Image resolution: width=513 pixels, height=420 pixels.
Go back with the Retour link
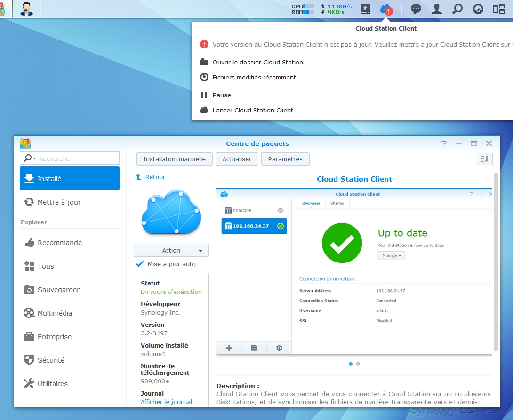(151, 177)
